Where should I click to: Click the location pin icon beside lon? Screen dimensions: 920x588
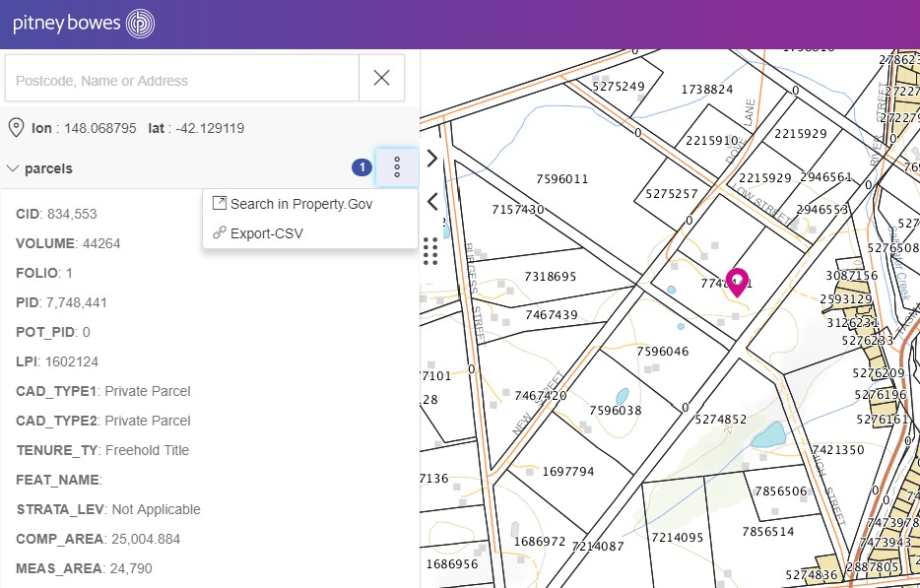tap(16, 128)
